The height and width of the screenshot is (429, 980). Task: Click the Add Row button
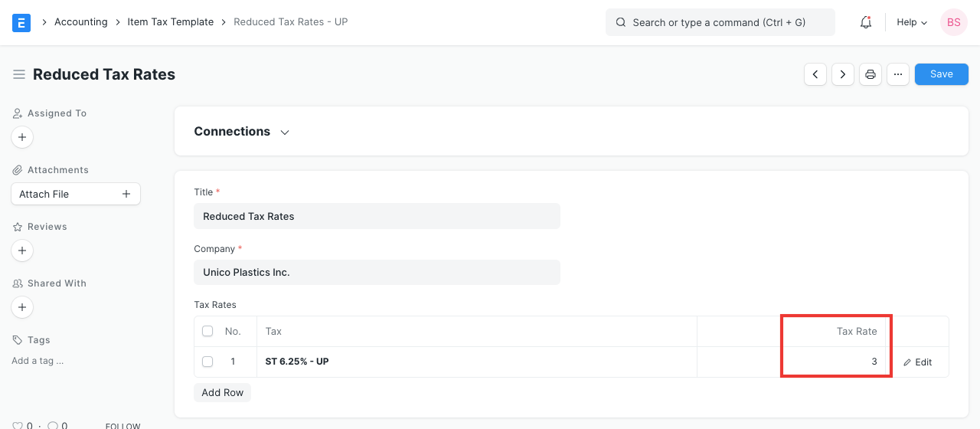tap(222, 392)
